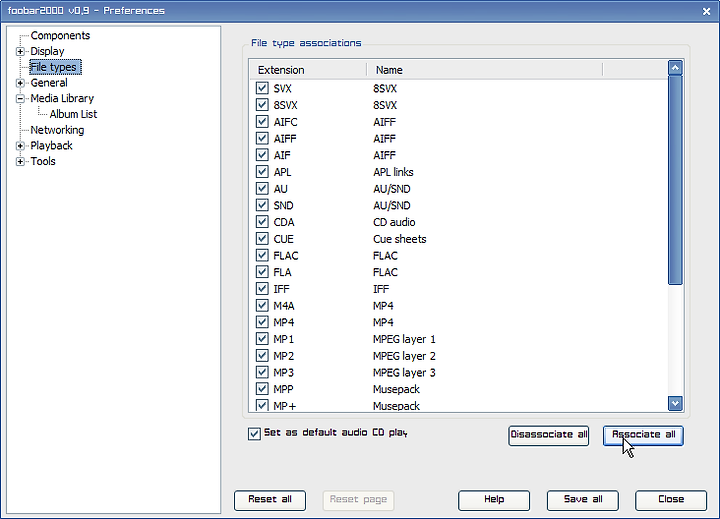Select the AIFF extension row label
Viewport: 720px width, 519px height.
(x=285, y=138)
